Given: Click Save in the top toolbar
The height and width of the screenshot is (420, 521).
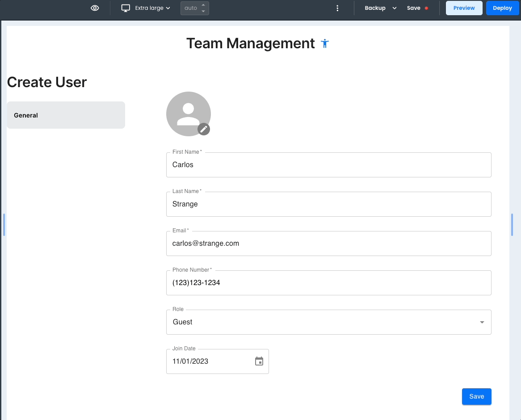Looking at the screenshot, I should 414,8.
